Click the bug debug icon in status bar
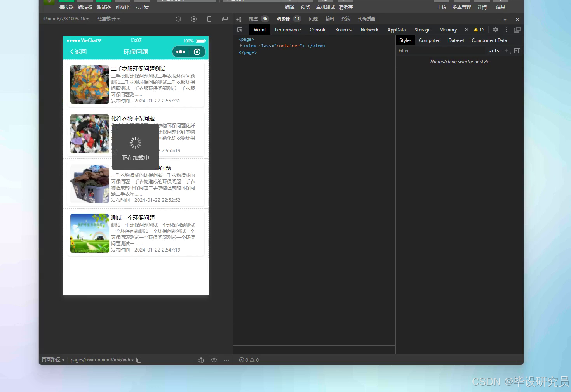The height and width of the screenshot is (392, 571). [x=201, y=360]
